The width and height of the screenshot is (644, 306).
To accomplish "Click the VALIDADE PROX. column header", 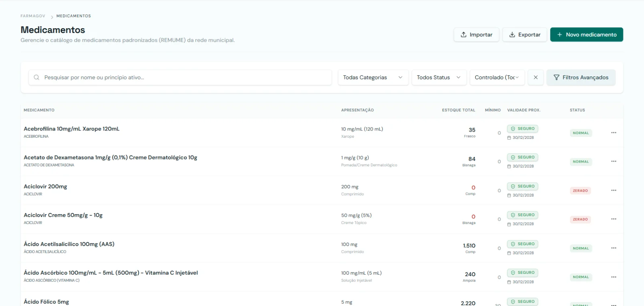I will pos(524,110).
